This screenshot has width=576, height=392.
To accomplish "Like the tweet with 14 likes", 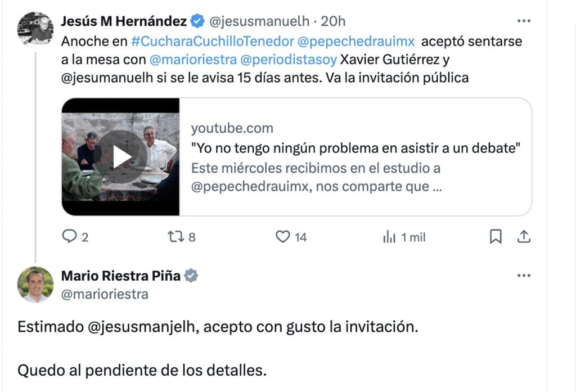I will pos(282,237).
